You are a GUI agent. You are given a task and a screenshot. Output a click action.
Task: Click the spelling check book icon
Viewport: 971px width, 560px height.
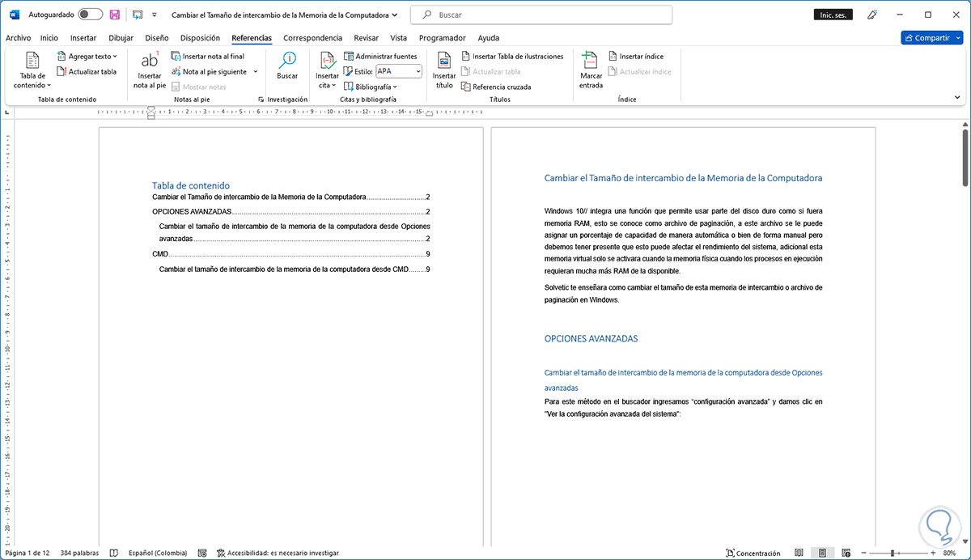pos(114,553)
